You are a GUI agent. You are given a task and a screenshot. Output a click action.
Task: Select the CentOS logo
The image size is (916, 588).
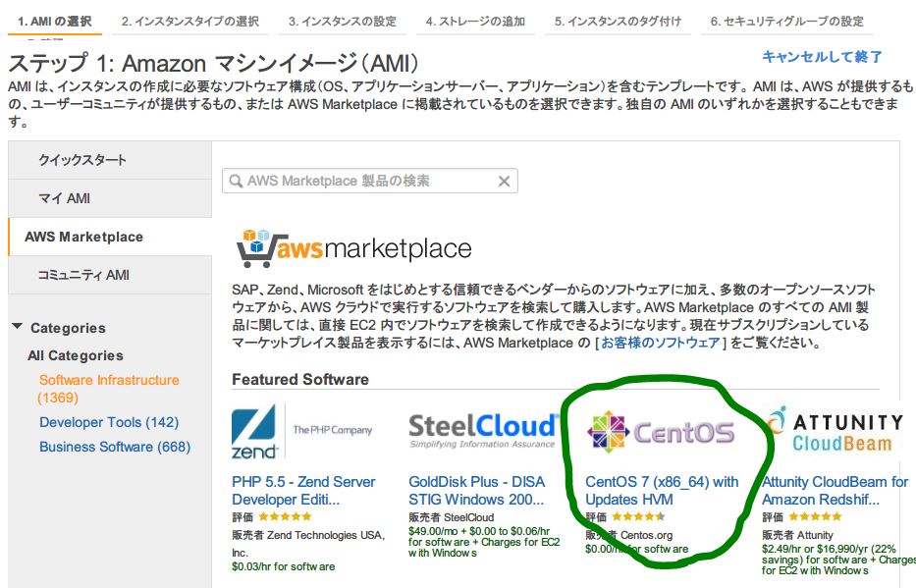tap(660, 432)
